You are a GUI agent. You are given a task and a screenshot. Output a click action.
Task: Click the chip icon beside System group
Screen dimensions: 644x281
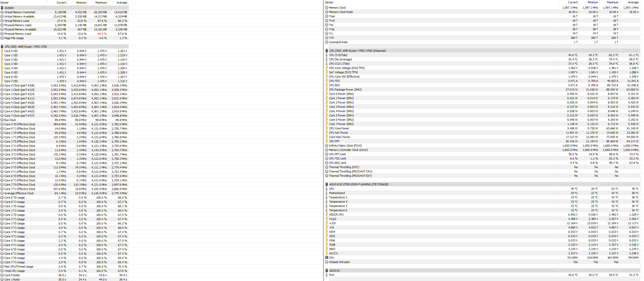click(x=2, y=8)
